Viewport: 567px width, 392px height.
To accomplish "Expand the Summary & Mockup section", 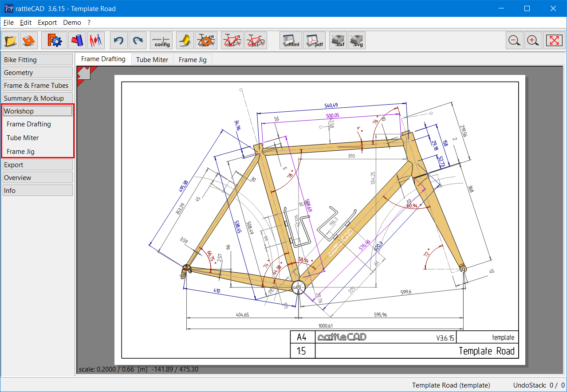I will 37,98.
